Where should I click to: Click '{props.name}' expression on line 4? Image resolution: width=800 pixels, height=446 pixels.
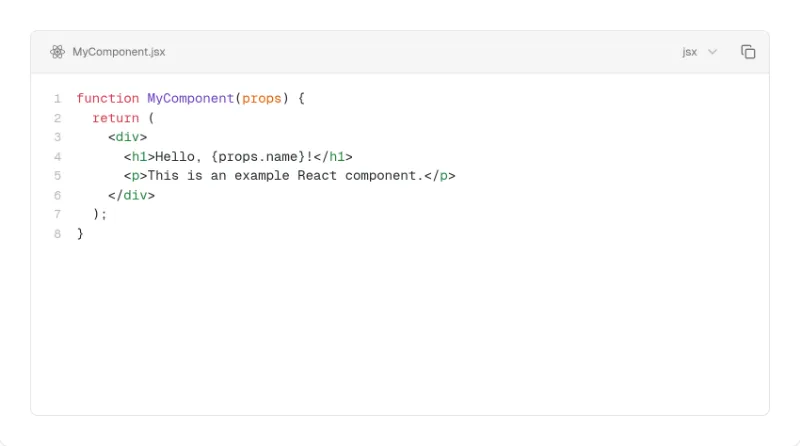point(258,157)
